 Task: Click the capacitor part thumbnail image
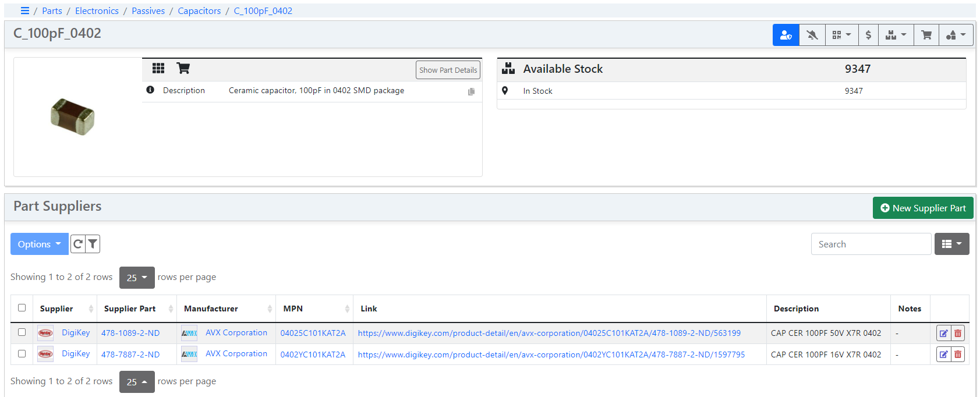73,116
